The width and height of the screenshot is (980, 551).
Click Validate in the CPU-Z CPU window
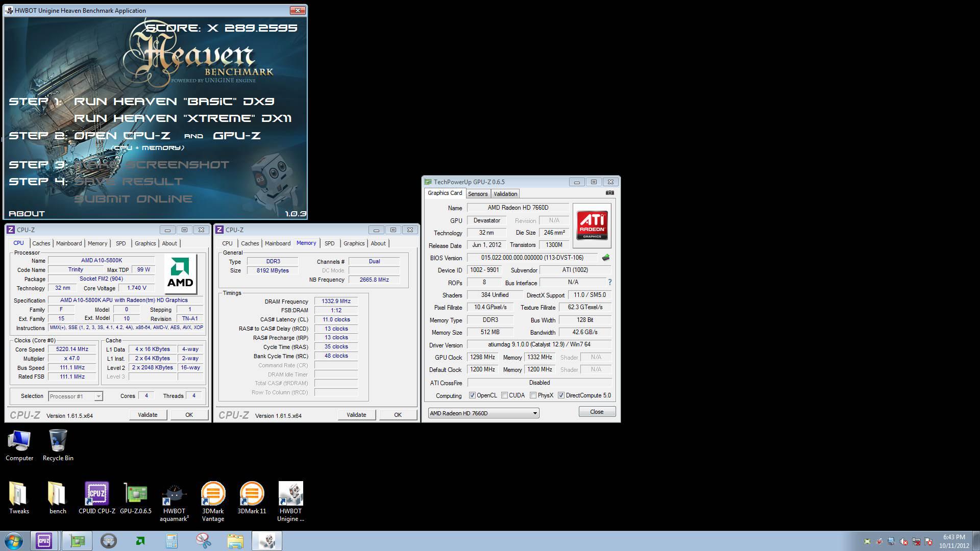[x=148, y=415]
